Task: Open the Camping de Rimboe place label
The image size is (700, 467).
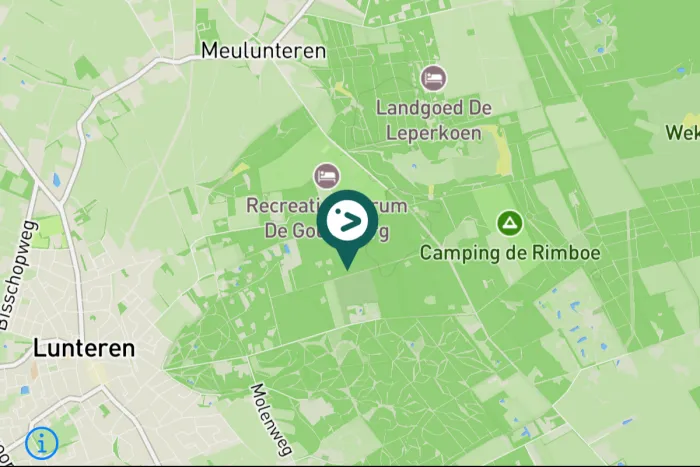Action: coord(510,253)
